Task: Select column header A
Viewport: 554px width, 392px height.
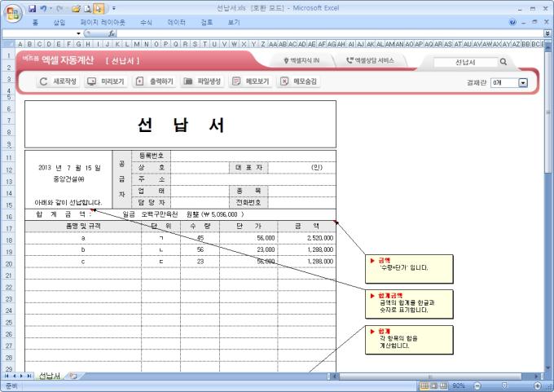Action: pos(20,44)
